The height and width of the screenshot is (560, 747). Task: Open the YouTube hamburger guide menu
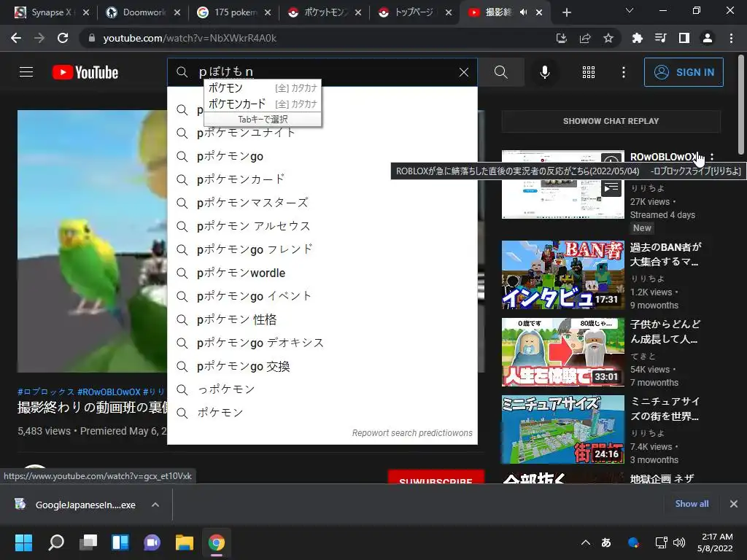click(x=26, y=72)
